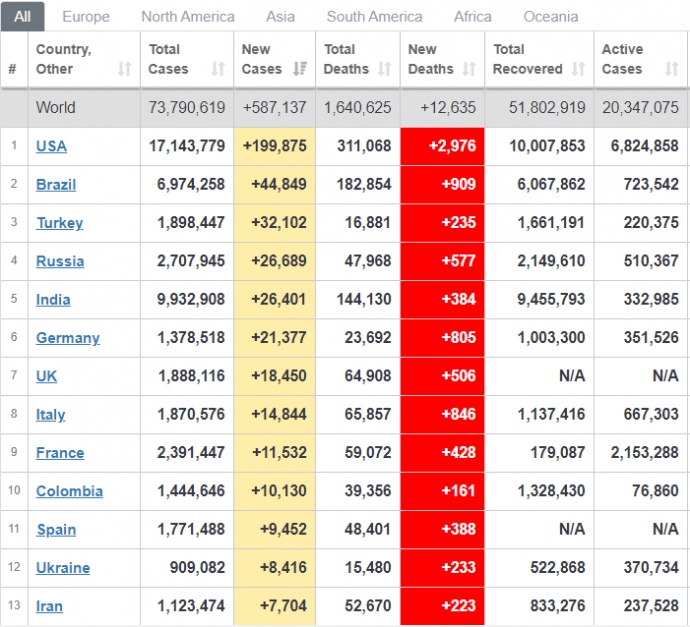Select the Oceania tab
This screenshot has height=627, width=690.
(550, 16)
